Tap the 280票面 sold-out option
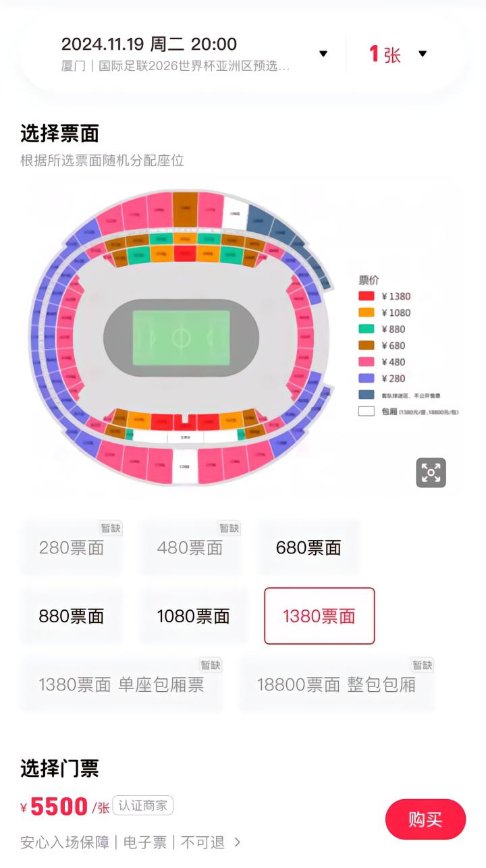This screenshot has height=868, width=486. pyautogui.click(x=72, y=547)
